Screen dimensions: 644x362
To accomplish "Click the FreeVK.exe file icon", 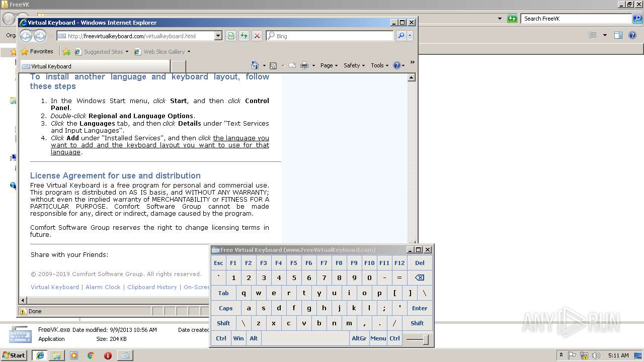I will tap(20, 334).
